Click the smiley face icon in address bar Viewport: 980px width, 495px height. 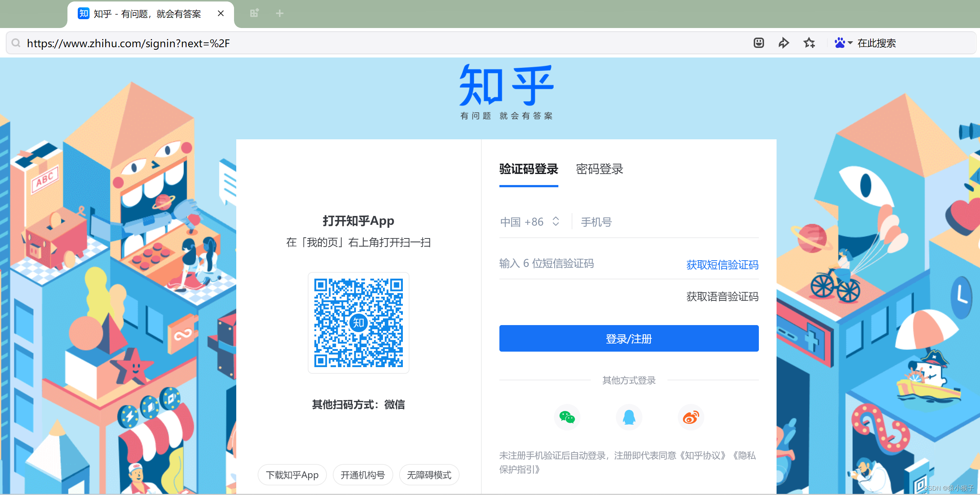point(758,43)
